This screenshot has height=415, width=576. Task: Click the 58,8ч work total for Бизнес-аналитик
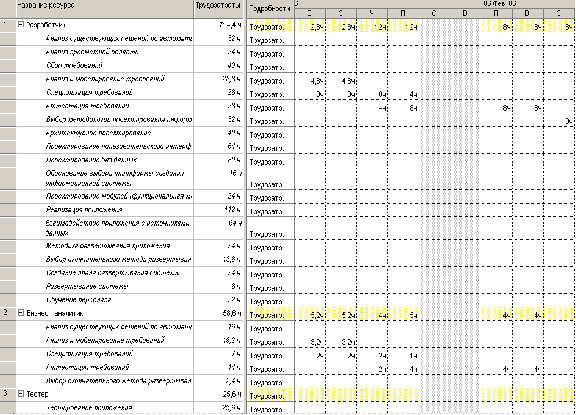[232, 313]
